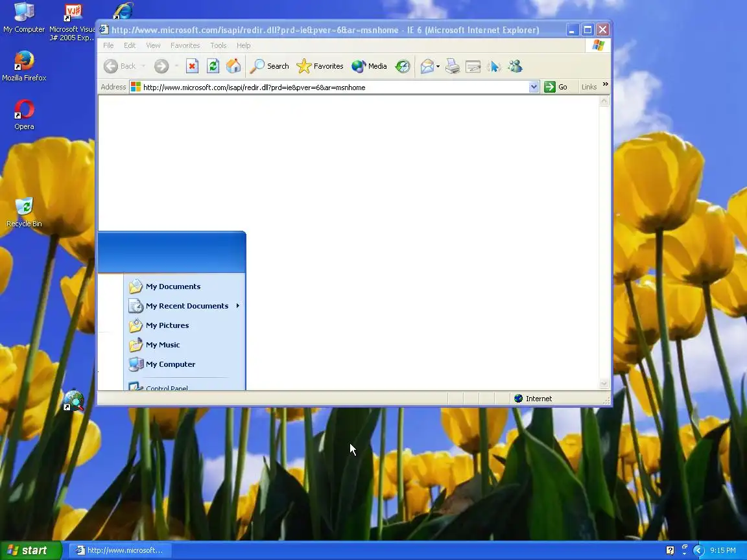Screen dimensions: 747x560
Task: Activate the microsoft.com taskbar button
Action: coord(120,550)
